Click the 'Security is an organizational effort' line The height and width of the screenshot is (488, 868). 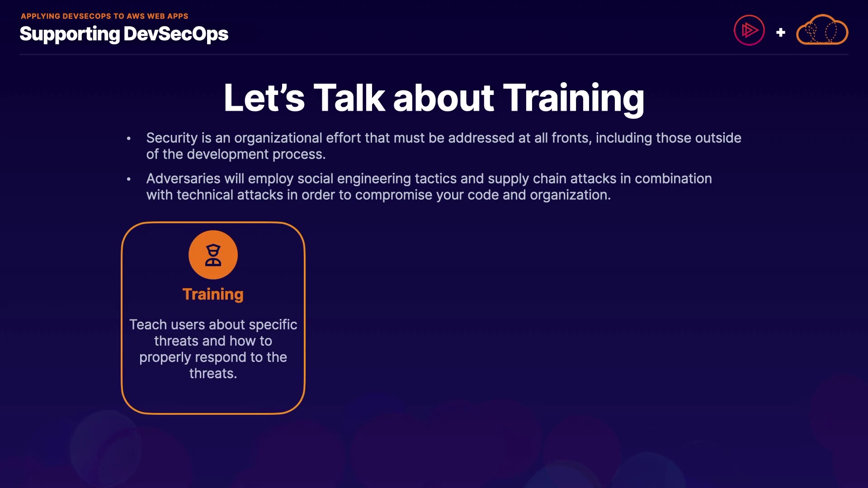(443, 138)
